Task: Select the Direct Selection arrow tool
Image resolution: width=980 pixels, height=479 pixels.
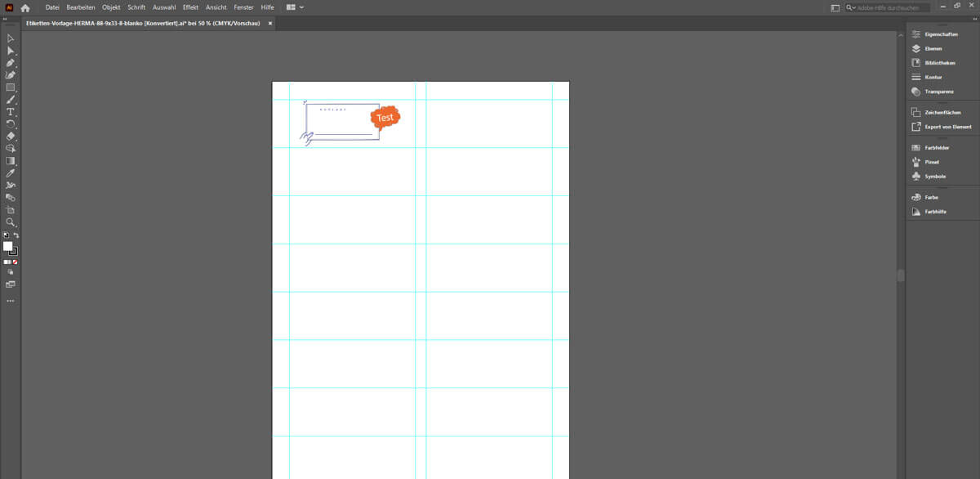Action: [11, 51]
